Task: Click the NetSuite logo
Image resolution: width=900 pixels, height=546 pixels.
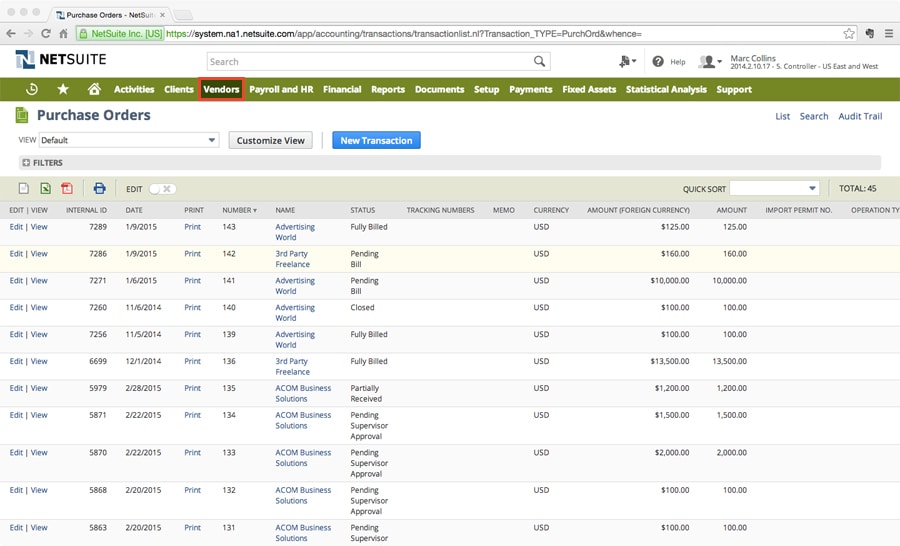Action: coord(61,59)
